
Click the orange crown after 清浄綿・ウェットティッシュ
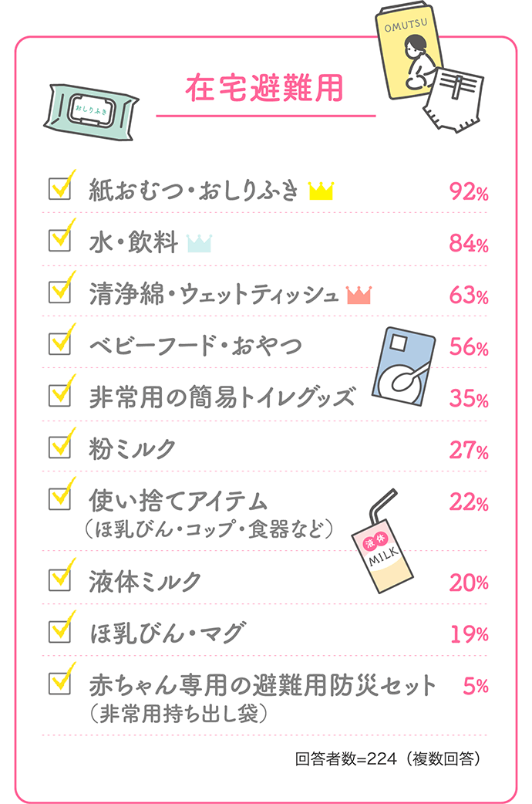coord(359,294)
